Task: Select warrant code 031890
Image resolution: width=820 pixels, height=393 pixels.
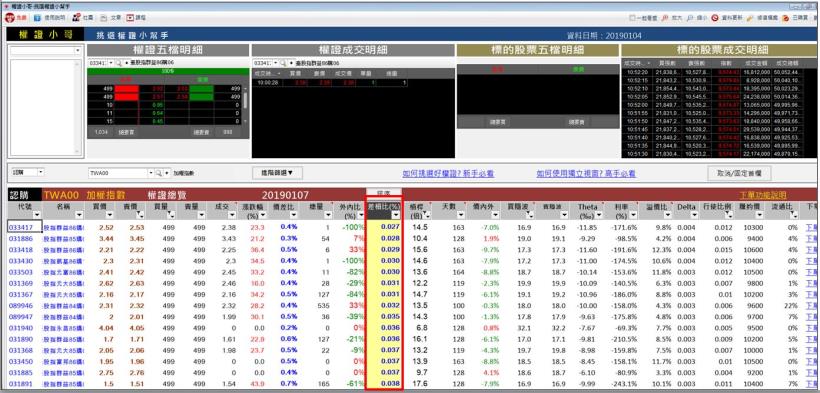Action: pyautogui.click(x=21, y=339)
